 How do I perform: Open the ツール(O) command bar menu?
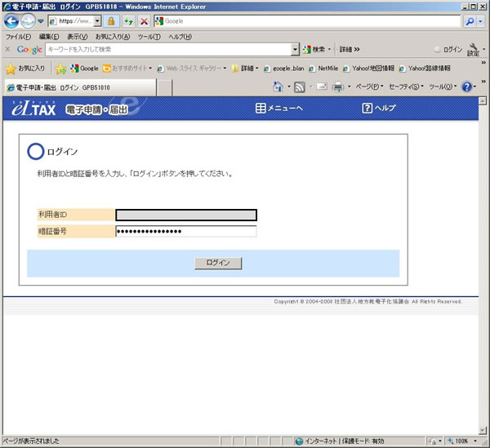[443, 86]
